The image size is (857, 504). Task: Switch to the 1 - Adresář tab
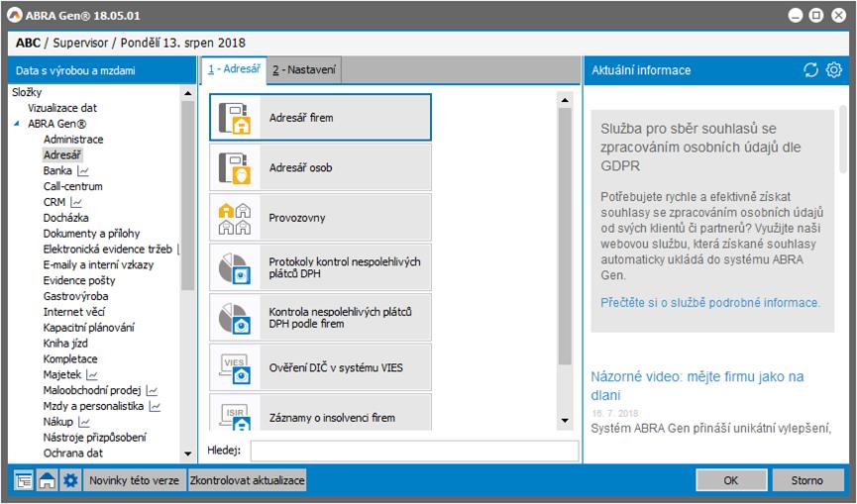pos(234,69)
